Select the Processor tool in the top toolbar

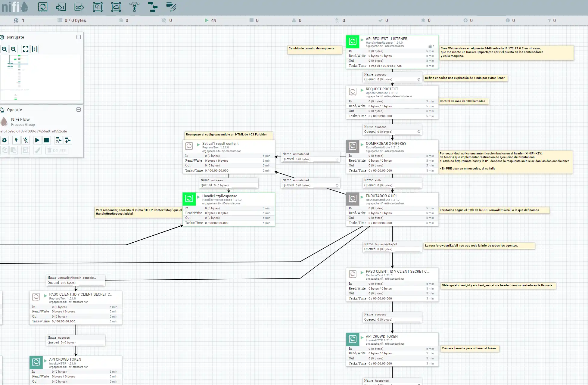click(x=43, y=7)
